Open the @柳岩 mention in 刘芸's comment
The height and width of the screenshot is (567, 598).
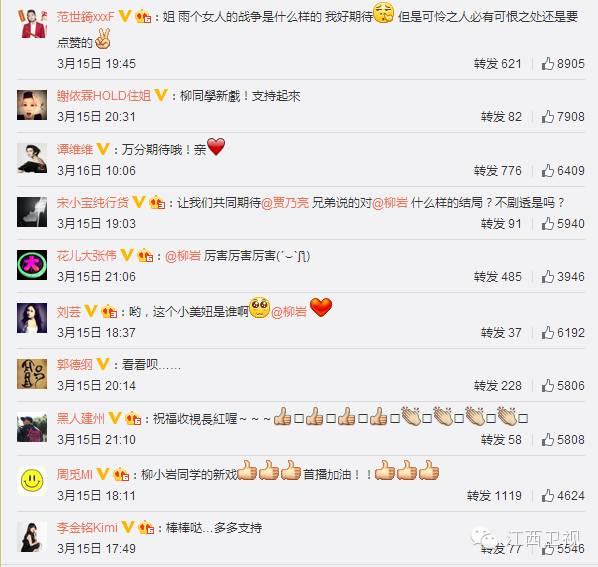(289, 312)
